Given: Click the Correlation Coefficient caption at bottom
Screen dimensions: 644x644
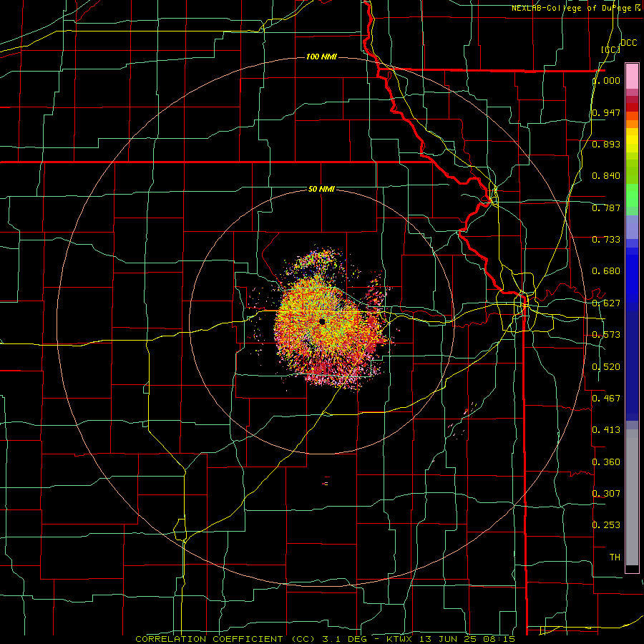Looking at the screenshot, I should coord(325,639).
